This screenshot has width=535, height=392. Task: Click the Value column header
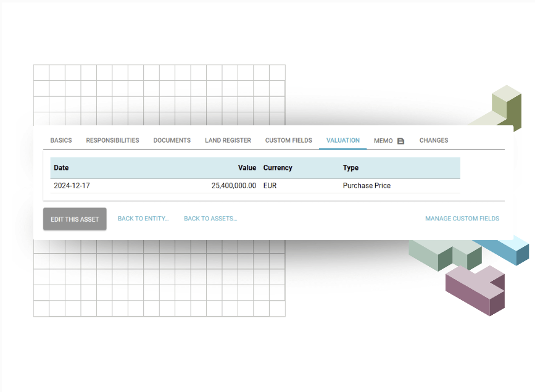(x=247, y=168)
